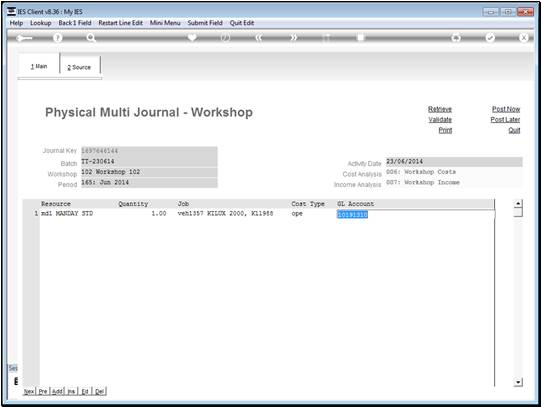
Task: Click the Post Later link
Action: pos(505,119)
